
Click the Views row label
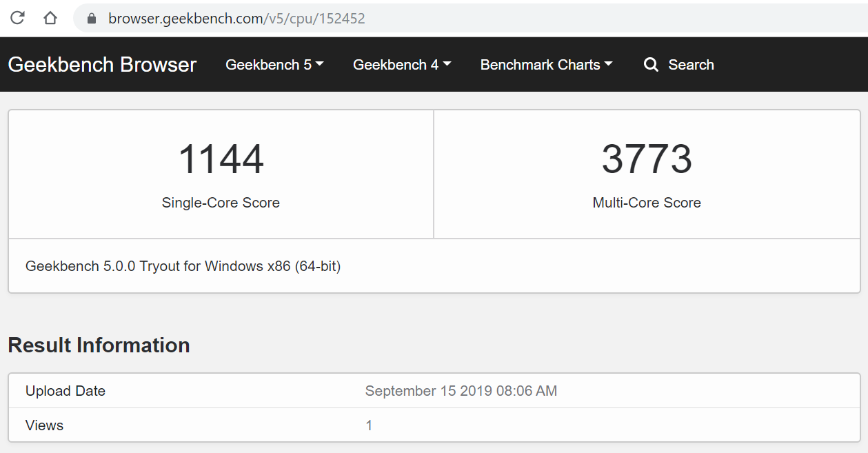pyautogui.click(x=44, y=425)
